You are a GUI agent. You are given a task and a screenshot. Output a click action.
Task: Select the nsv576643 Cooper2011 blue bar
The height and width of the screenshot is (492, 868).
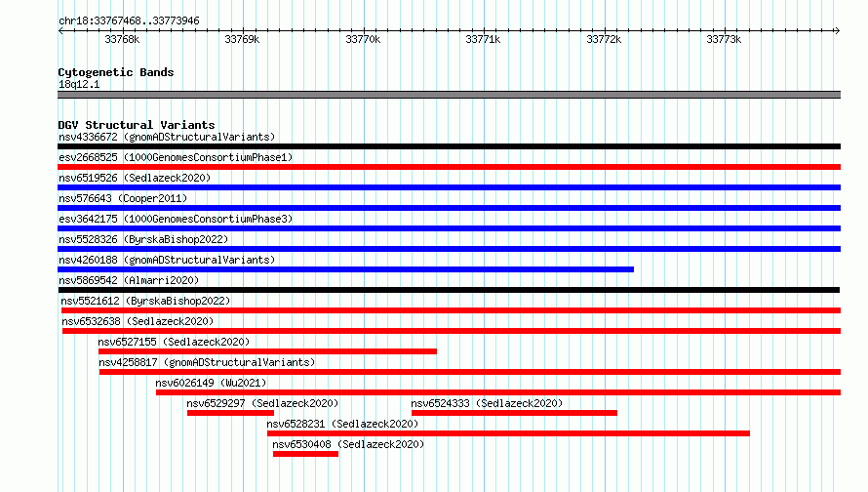click(x=449, y=208)
